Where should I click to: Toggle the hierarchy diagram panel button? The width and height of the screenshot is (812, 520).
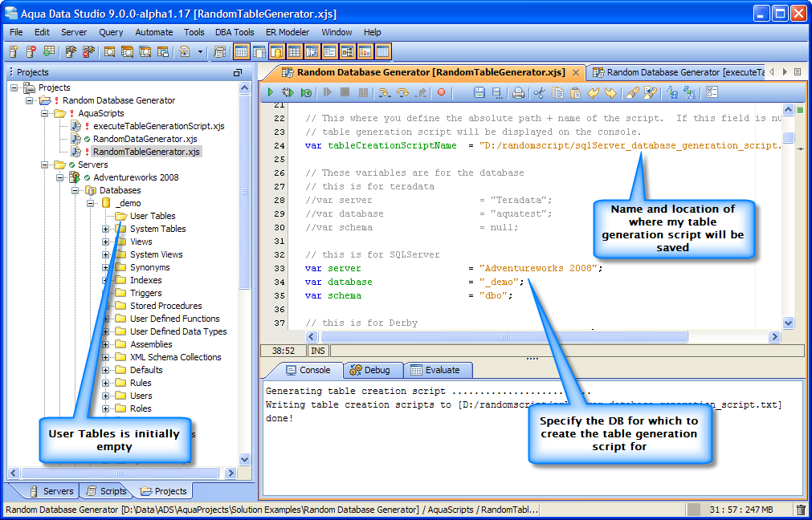click(348, 51)
